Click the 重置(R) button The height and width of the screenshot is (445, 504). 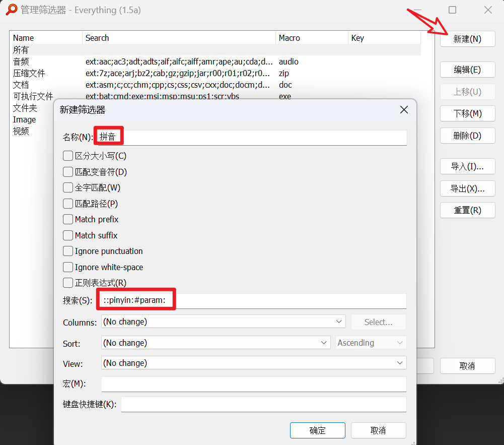point(467,210)
